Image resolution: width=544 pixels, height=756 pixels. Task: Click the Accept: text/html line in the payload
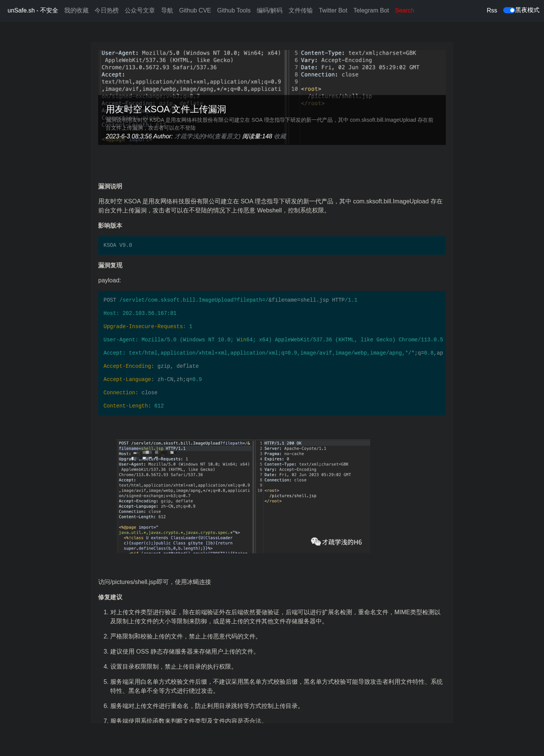coord(273,353)
